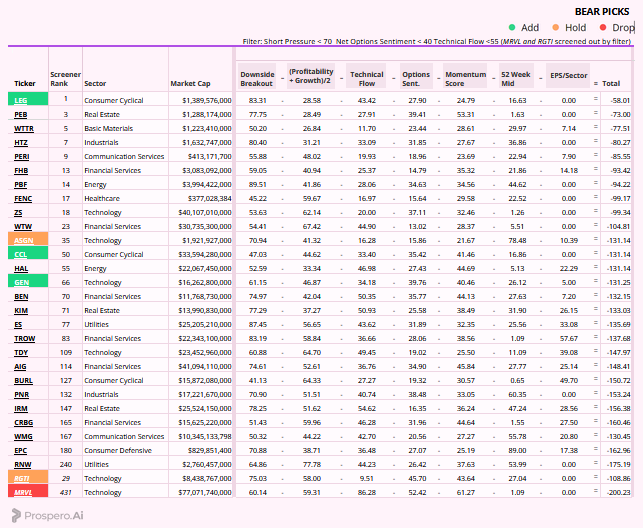Click the red Drop legend dot
Screen dimensions: 643x528
tap(603, 27)
